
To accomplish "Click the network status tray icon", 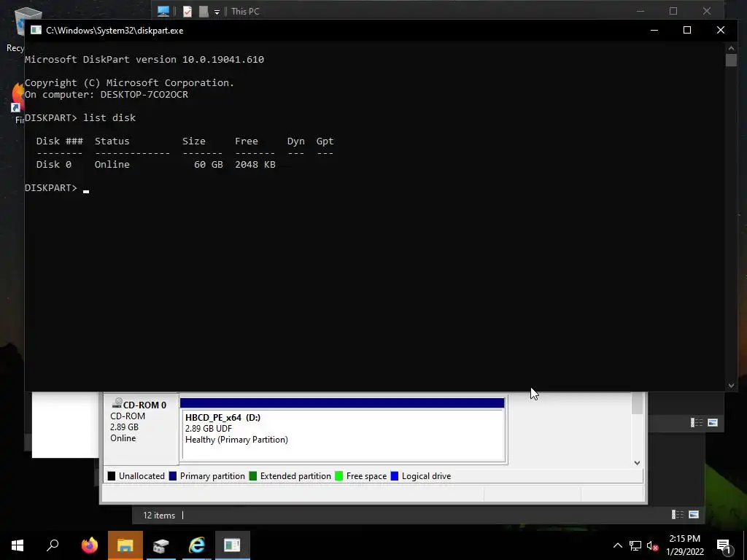I will click(x=635, y=545).
